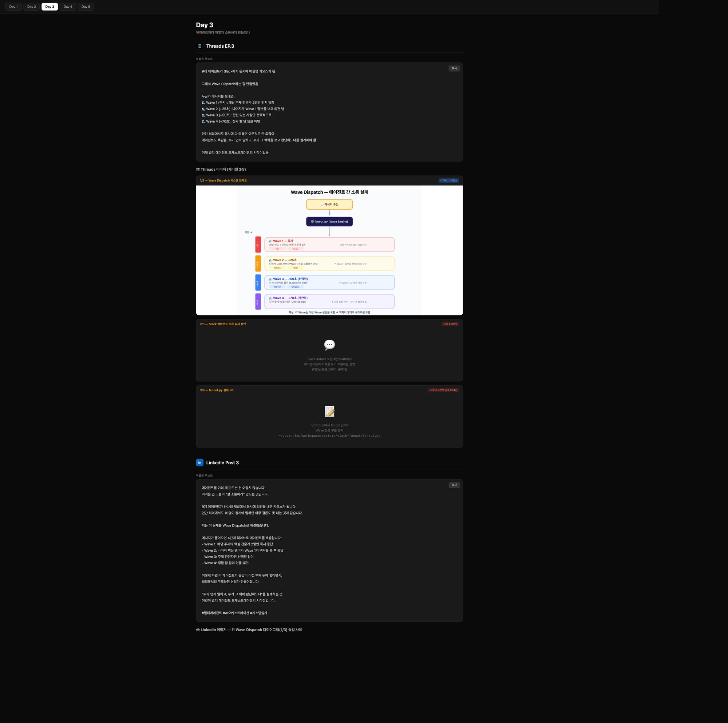
Task: Switch to the Day 1 tab
Action: point(13,7)
